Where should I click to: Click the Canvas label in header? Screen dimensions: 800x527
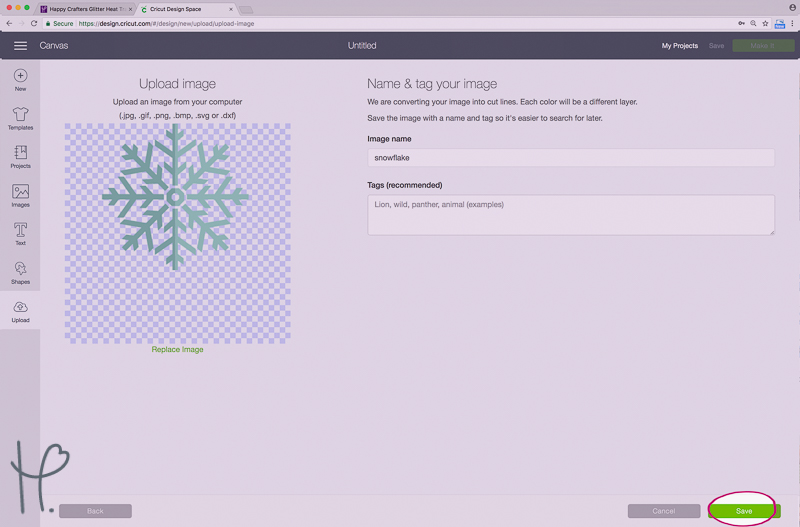[54, 46]
